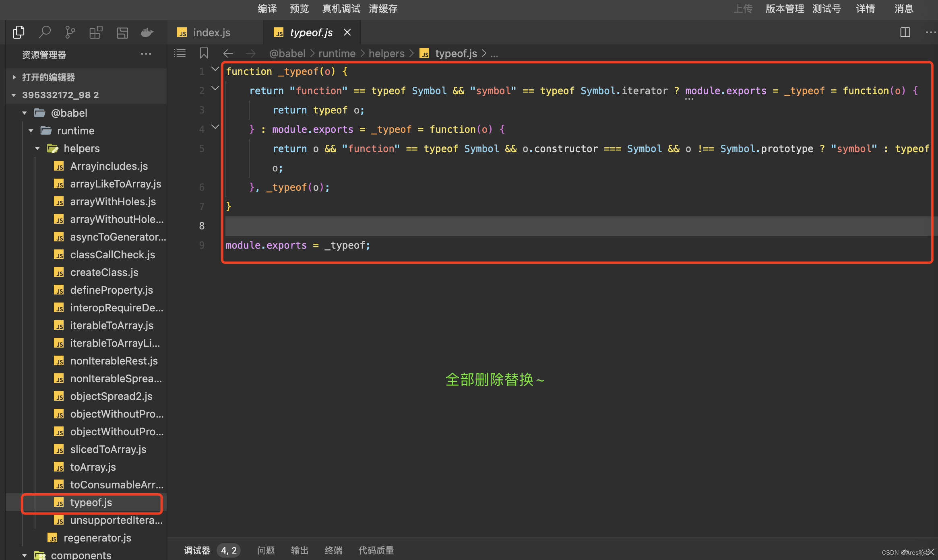Open arrayLikeToArray.js file
Viewport: 938px width, 560px height.
pyautogui.click(x=86, y=184)
